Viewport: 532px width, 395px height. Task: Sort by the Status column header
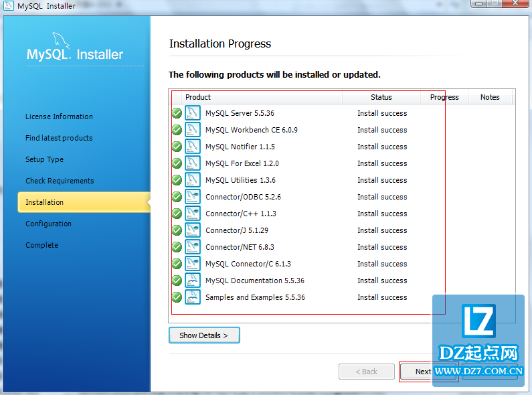(x=381, y=97)
